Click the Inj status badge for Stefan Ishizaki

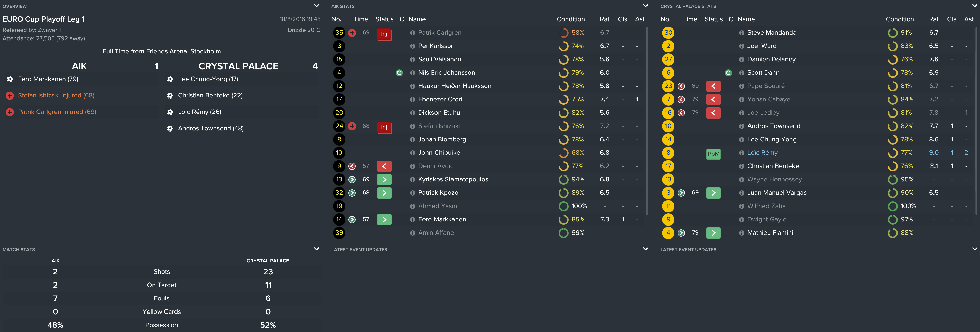[x=384, y=127]
